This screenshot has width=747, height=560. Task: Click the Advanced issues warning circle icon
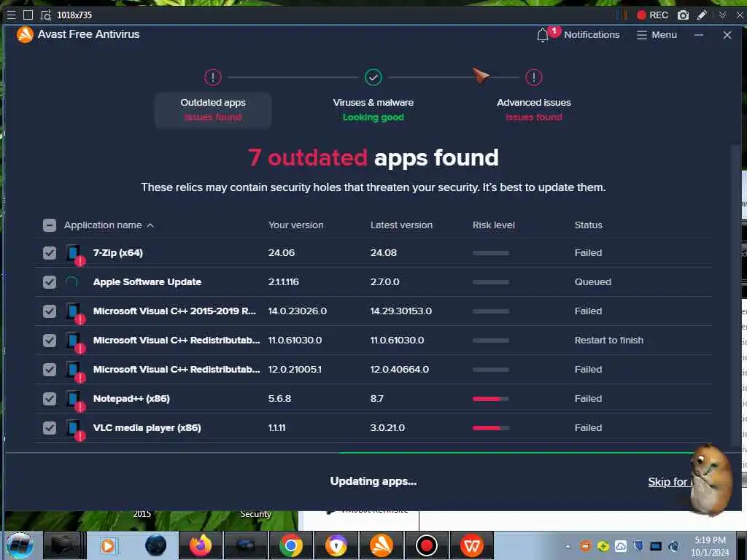pyautogui.click(x=533, y=77)
